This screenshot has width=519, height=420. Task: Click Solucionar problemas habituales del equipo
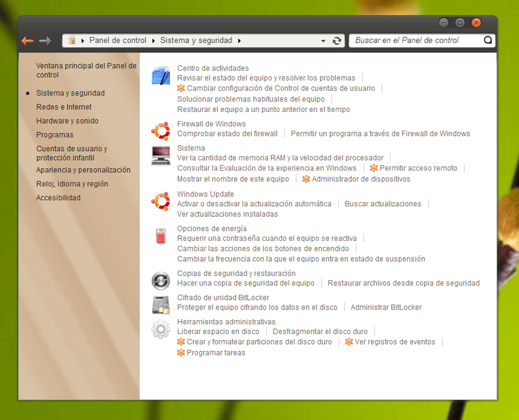point(251,99)
